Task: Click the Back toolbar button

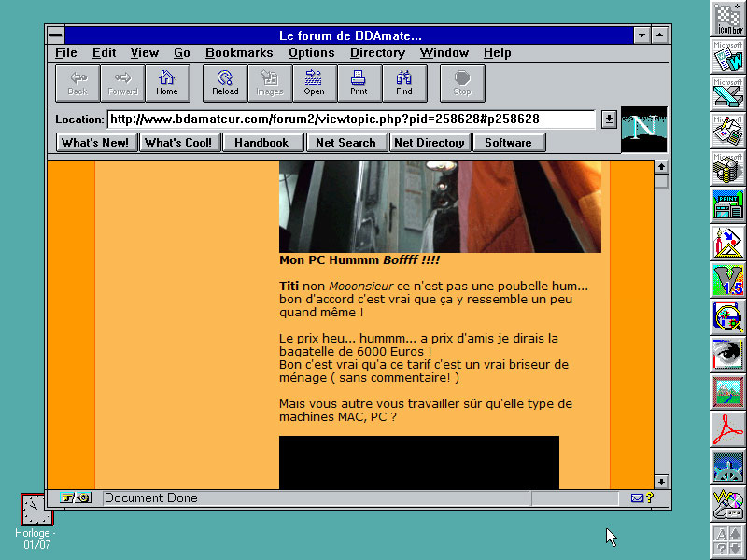Action: tap(78, 84)
